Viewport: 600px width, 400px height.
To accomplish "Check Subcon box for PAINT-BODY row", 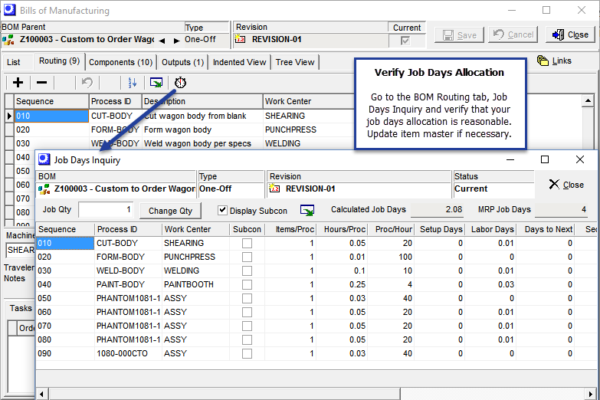I will tap(247, 285).
